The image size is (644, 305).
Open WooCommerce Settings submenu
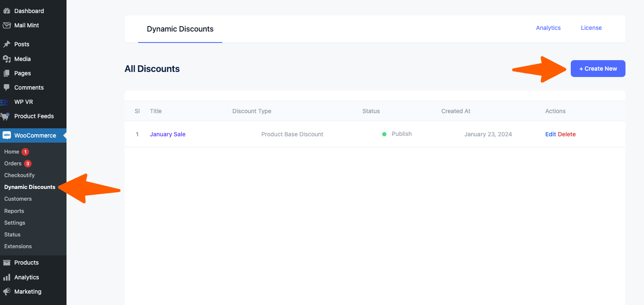pyautogui.click(x=15, y=223)
